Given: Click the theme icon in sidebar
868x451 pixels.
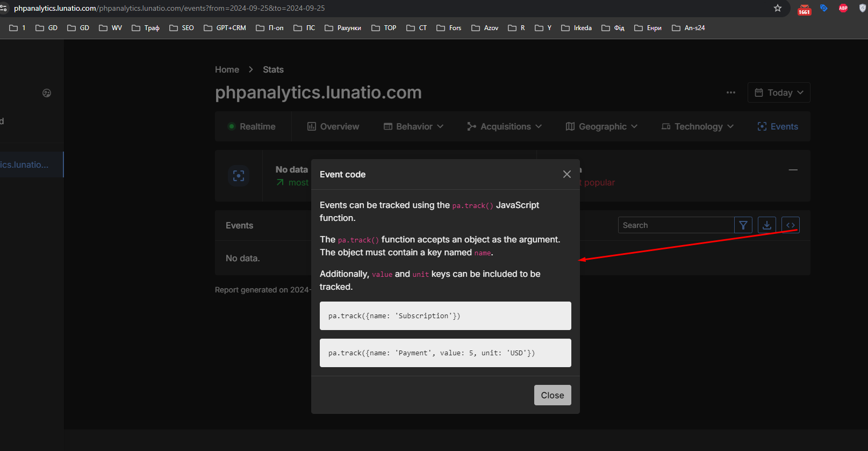Looking at the screenshot, I should click(47, 93).
